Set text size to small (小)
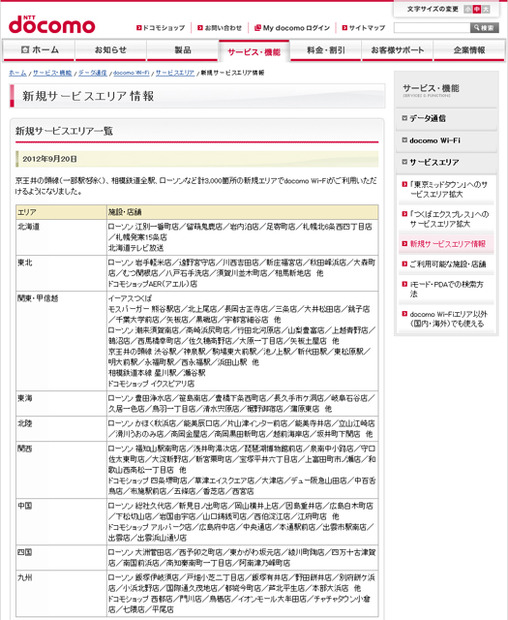Viewport: 508px width, 620px height. [468, 9]
